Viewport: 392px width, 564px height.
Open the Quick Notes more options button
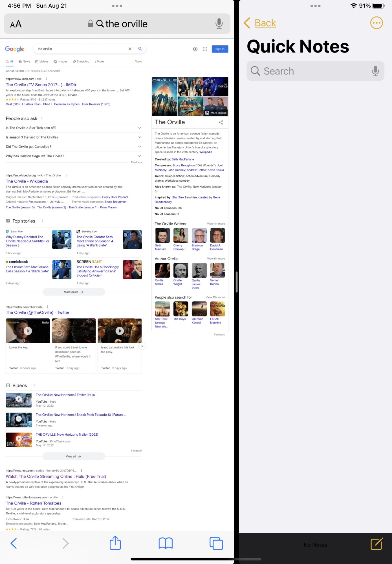point(376,23)
